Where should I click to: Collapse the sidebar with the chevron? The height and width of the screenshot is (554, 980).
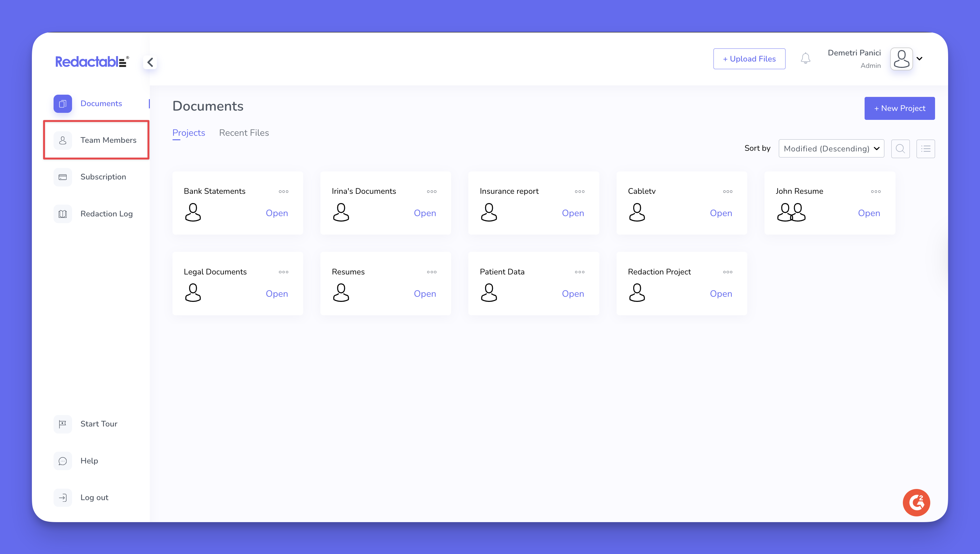[x=150, y=62]
